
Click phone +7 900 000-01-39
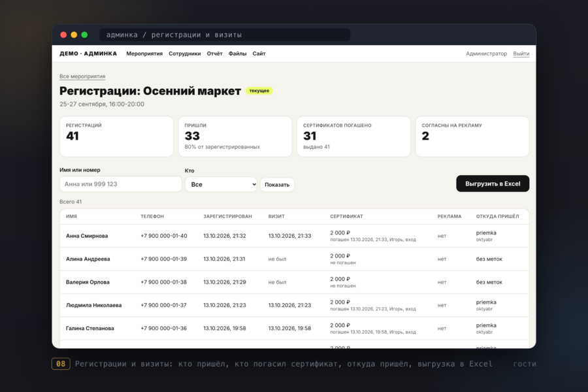[164, 259]
